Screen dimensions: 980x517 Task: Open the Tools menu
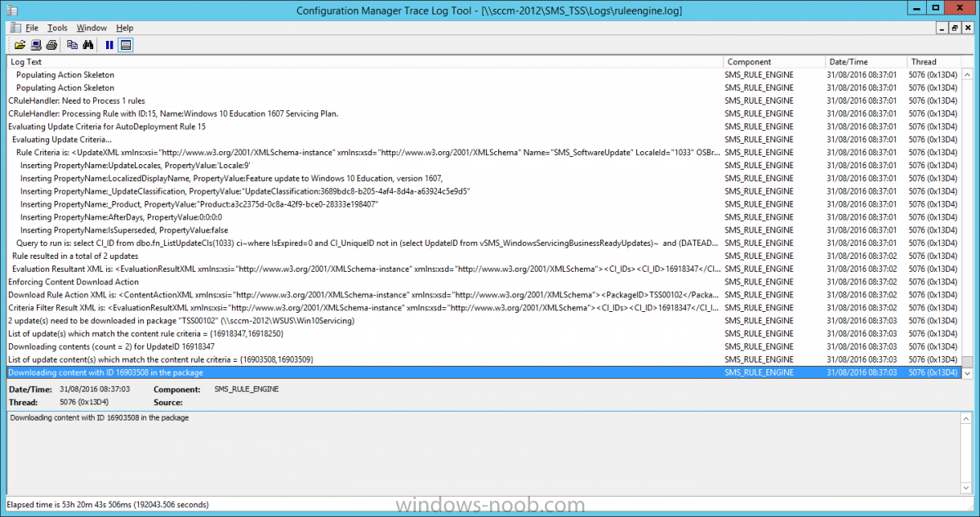(x=57, y=28)
